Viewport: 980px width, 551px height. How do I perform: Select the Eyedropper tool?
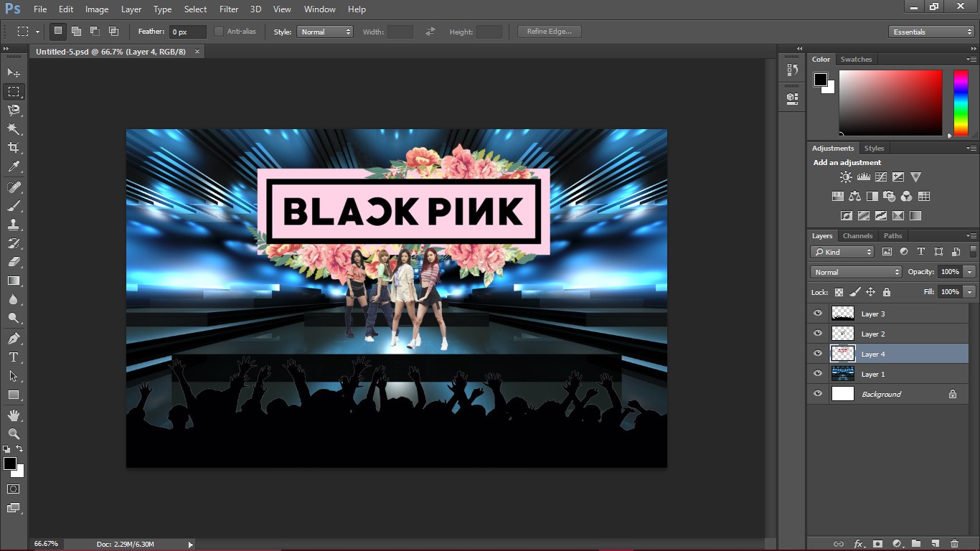[x=14, y=166]
